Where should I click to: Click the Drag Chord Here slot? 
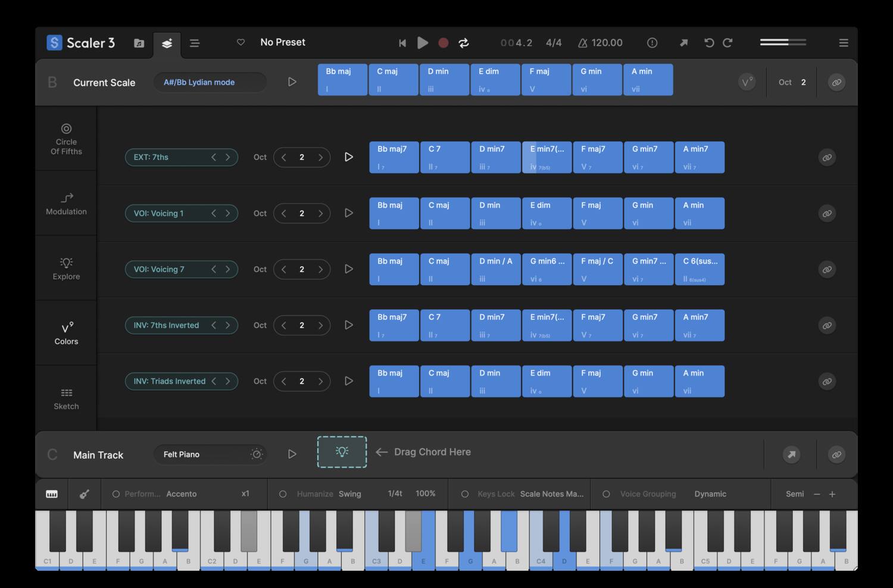click(341, 452)
